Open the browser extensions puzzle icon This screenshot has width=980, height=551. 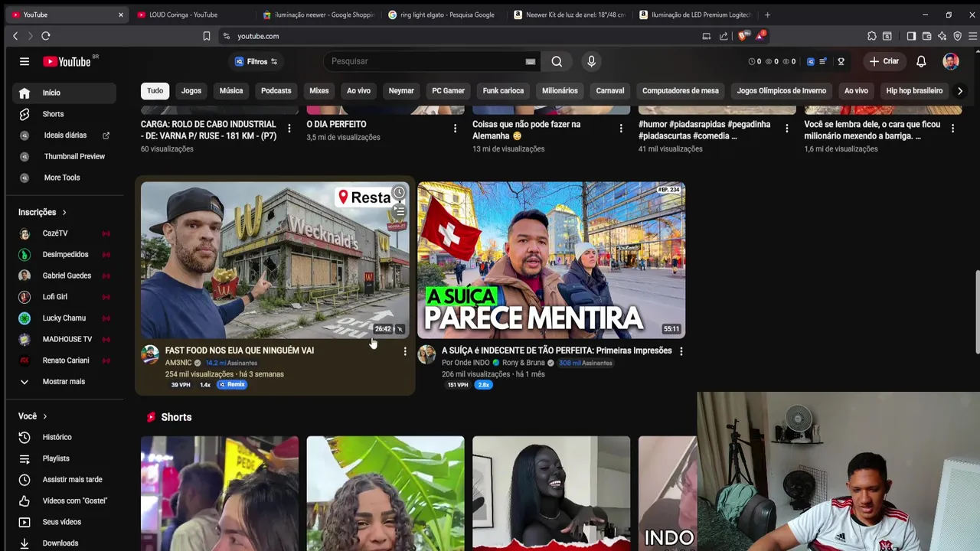(x=871, y=36)
